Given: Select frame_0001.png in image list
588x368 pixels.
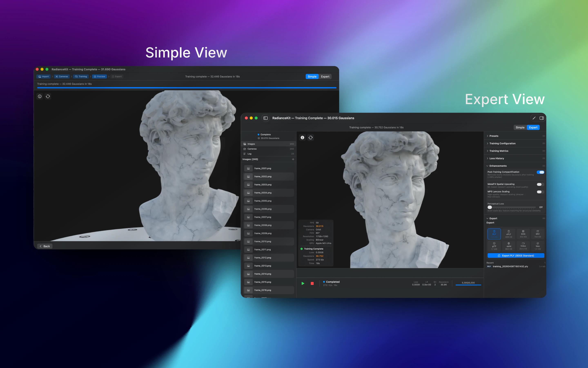Looking at the screenshot, I should pos(268,168).
